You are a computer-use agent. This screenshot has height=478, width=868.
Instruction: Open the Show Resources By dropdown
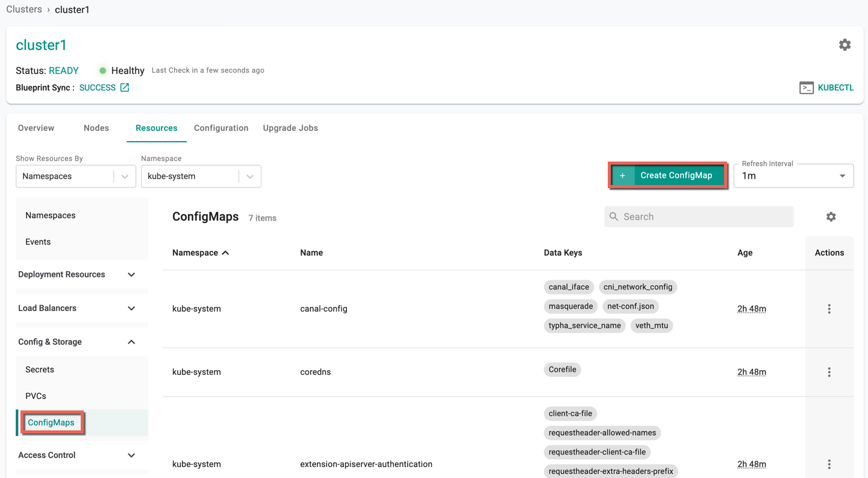pos(75,176)
